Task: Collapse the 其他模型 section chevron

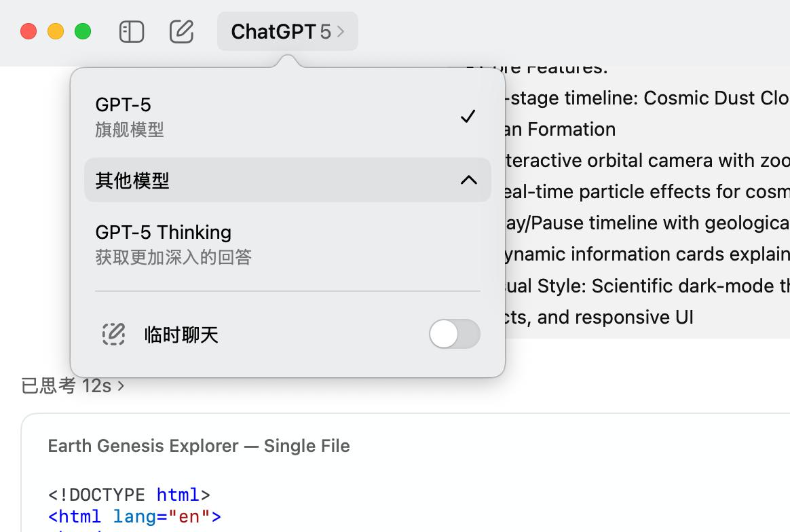Action: tap(468, 180)
